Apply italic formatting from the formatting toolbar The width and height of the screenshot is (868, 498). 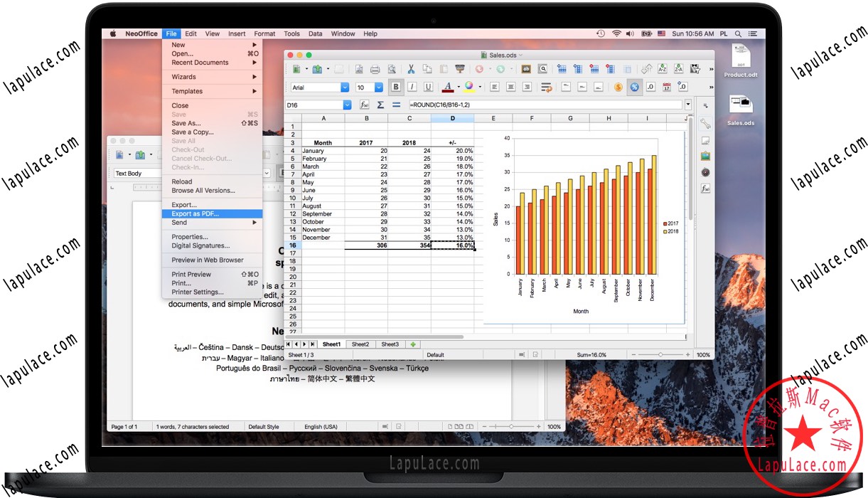pos(412,87)
